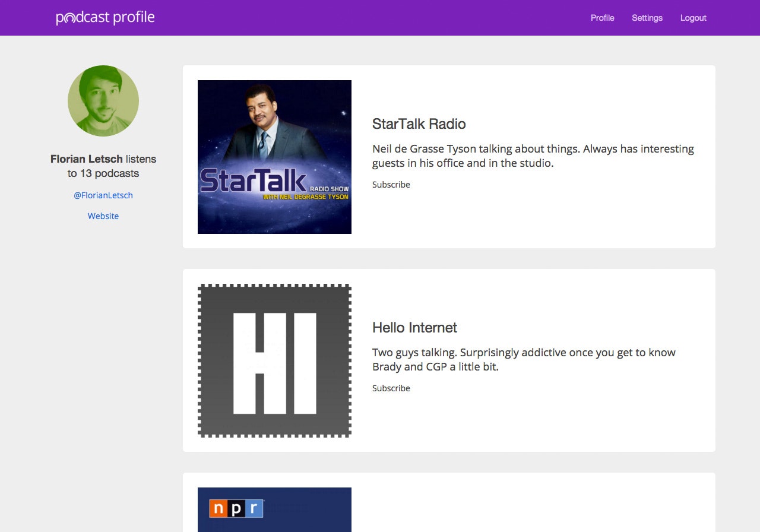
Task: Click the StarTalk Radio cover artwork
Action: click(274, 157)
